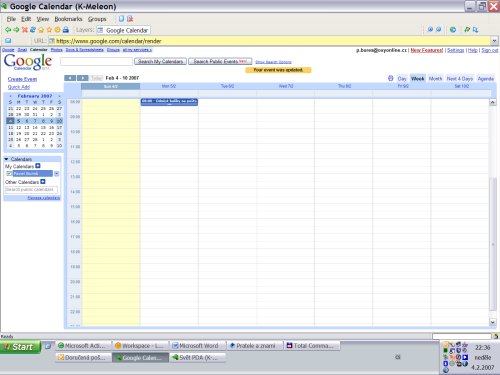Print calendar using the icon beside Day tab

(391, 78)
